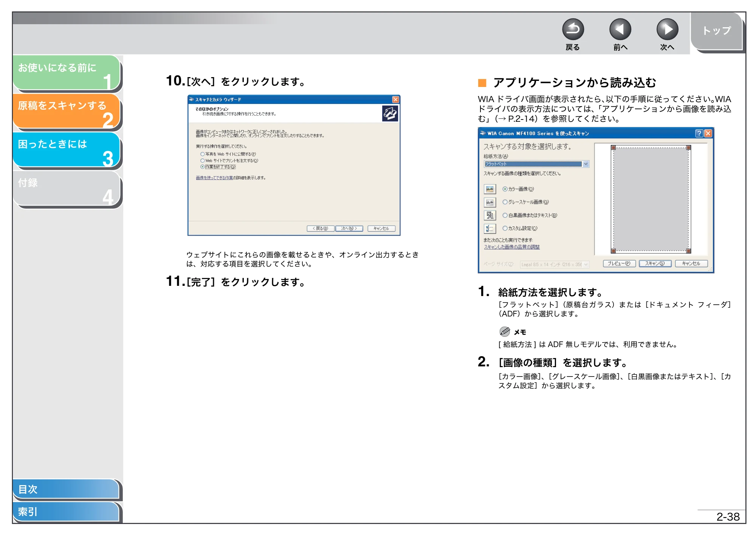Screen dimensions: 756x535
Task: Click スキャンした画像の品質の調整 link
Action: pyautogui.click(x=512, y=247)
